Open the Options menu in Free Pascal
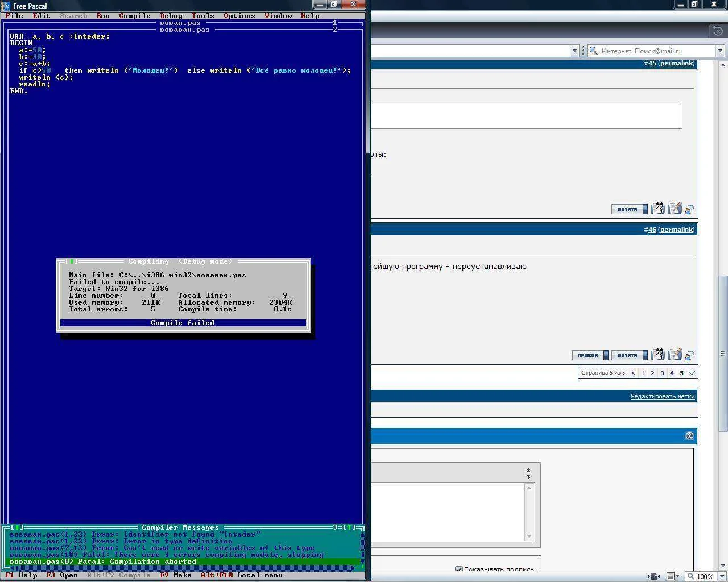The height and width of the screenshot is (582, 728). 239,16
